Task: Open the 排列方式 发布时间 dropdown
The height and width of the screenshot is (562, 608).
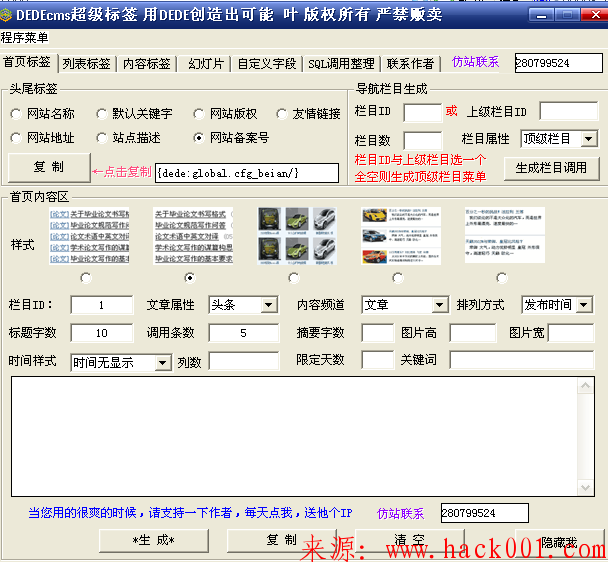Action: tap(557, 305)
